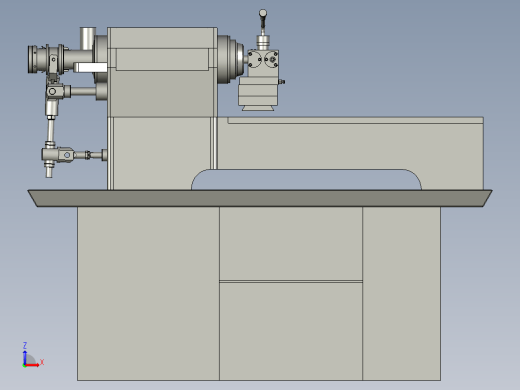Screen dimensions: 520x390
Task: Pick the lower clevis joint of the linkage
Action: [x=58, y=155]
